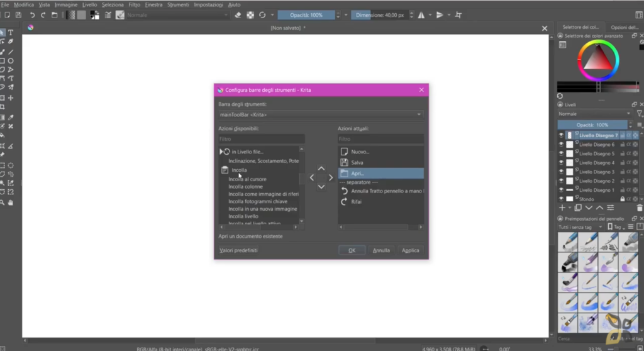Image resolution: width=644 pixels, height=351 pixels.
Task: Select the Color Picker eyedropper tool
Action: click(11, 118)
